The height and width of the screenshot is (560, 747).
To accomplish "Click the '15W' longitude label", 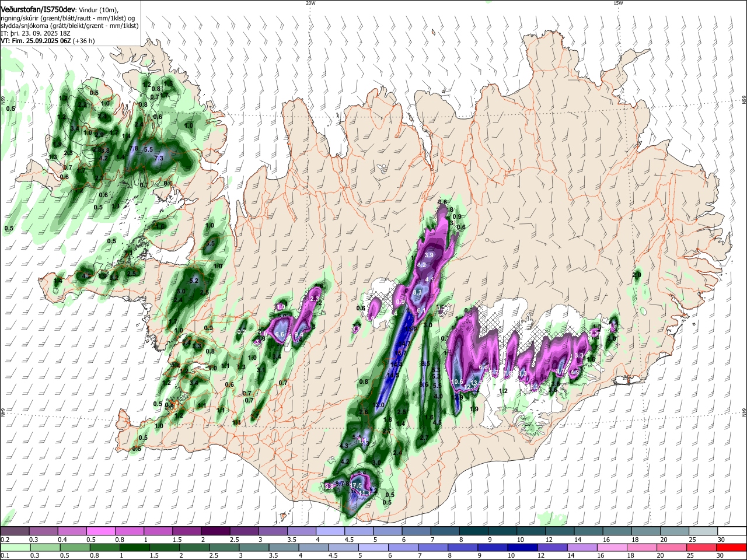I will pyautogui.click(x=618, y=3).
